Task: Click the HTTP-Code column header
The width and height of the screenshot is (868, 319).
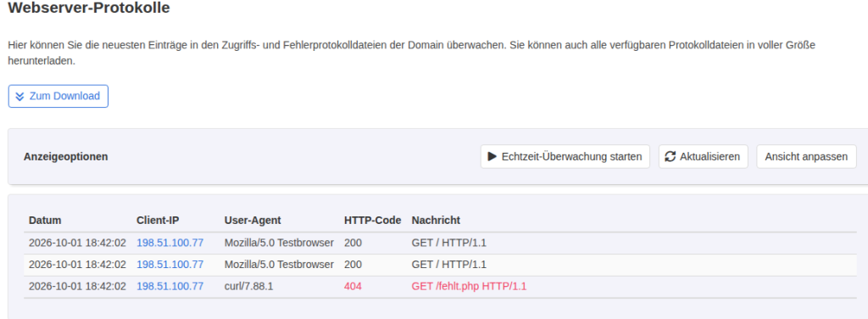Action: coord(373,221)
